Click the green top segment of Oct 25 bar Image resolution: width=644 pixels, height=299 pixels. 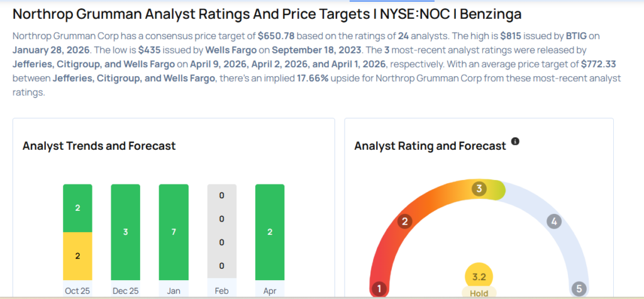[78, 208]
